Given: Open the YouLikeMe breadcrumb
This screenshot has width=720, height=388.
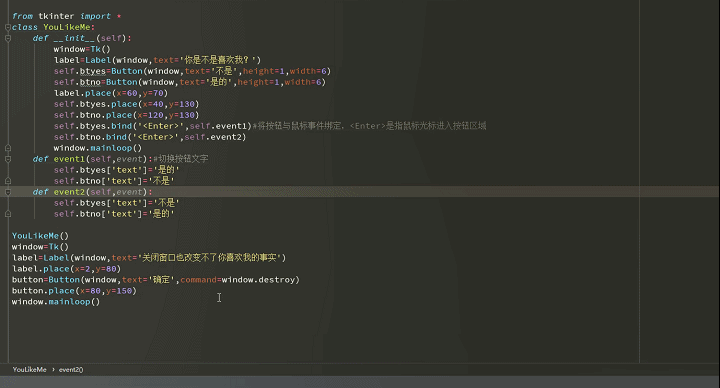Looking at the screenshot, I should [x=29, y=370].
